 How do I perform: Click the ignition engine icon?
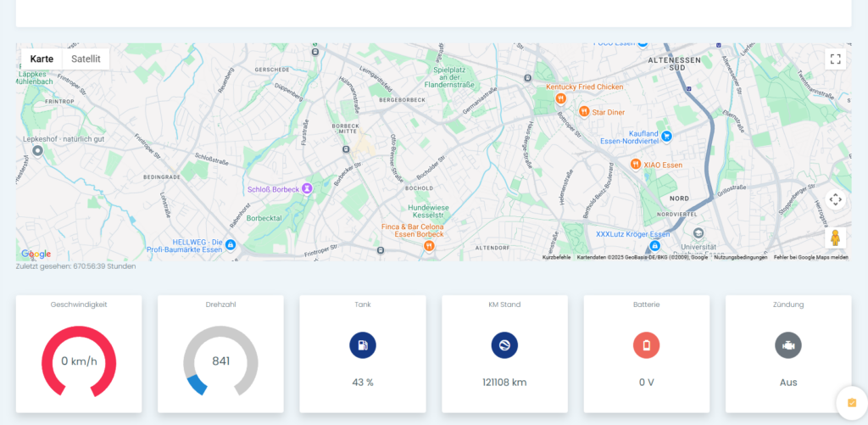788,345
